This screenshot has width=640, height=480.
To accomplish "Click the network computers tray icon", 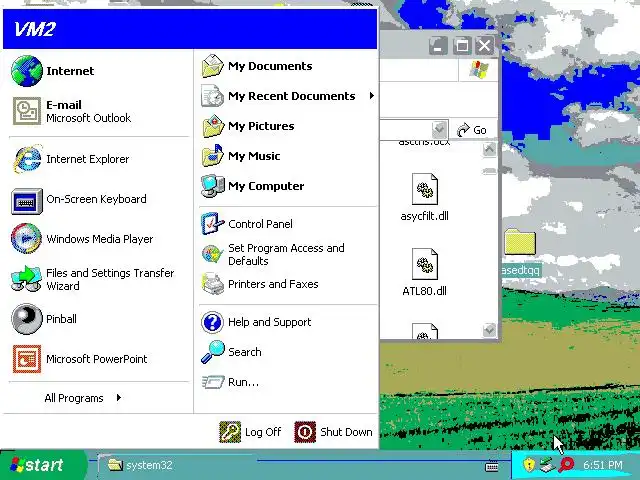I will [547, 464].
